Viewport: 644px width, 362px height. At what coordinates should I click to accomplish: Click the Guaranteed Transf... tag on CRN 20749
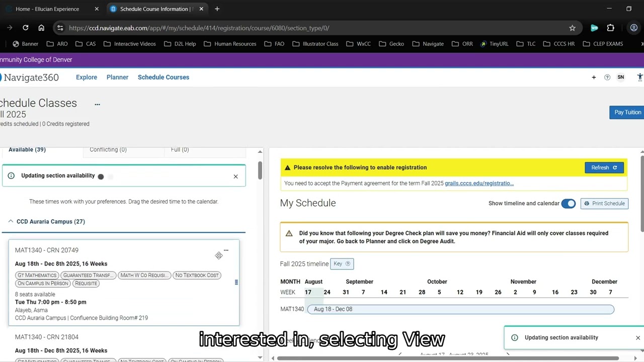pos(89,275)
